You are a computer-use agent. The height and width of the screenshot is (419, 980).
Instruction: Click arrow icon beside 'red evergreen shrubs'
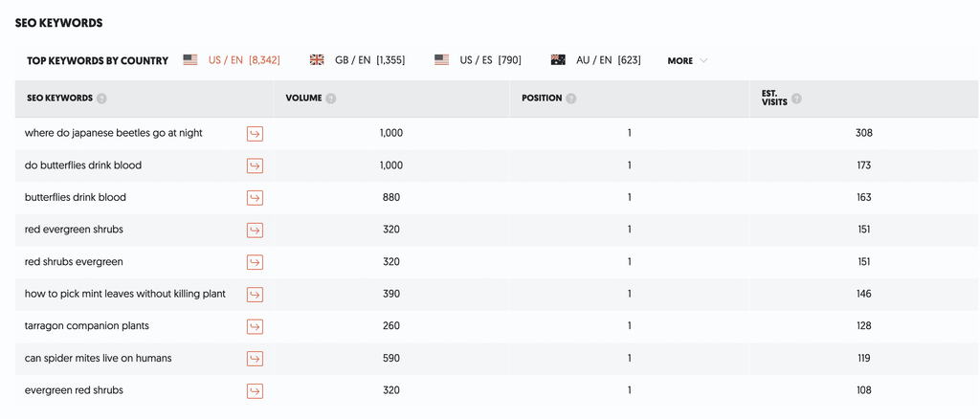click(255, 231)
